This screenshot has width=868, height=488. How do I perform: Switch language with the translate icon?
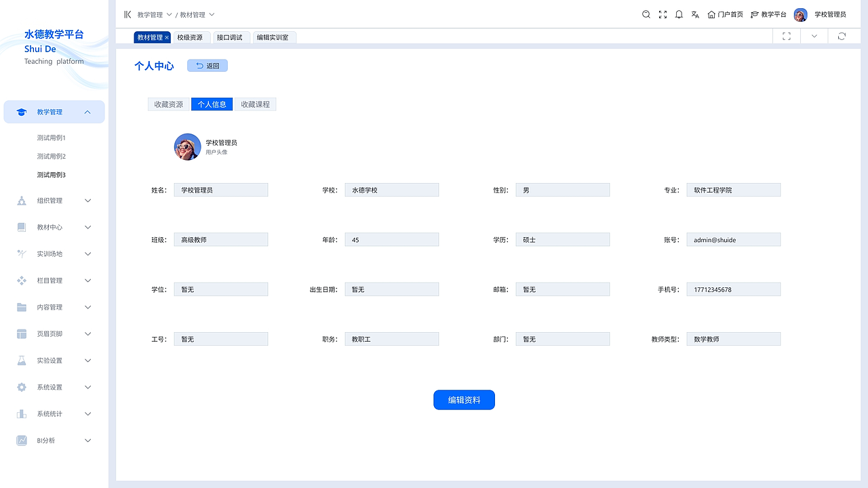click(x=695, y=14)
